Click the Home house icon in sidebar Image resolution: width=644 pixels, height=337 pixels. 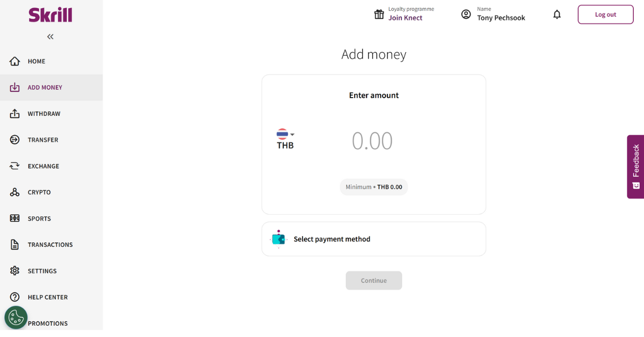15,61
